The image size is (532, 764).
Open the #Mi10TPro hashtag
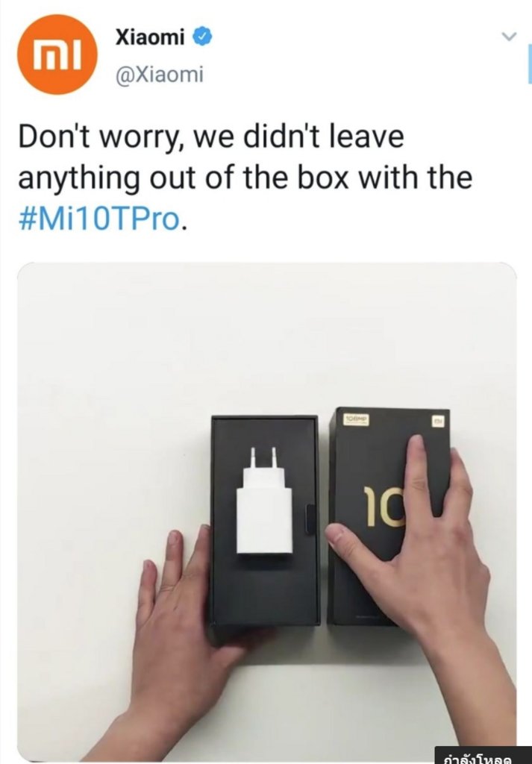click(x=99, y=219)
